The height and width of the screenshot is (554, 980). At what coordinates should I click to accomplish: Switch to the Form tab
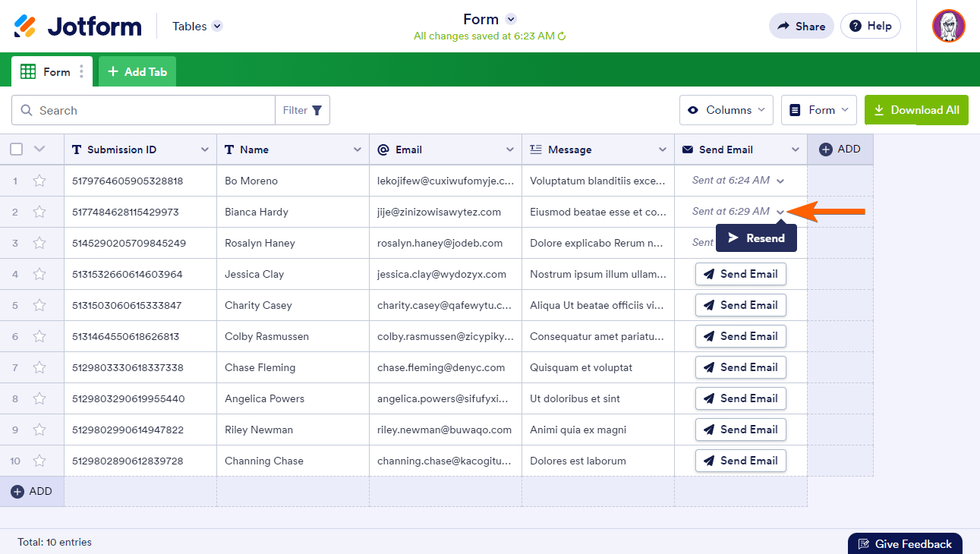(x=51, y=72)
